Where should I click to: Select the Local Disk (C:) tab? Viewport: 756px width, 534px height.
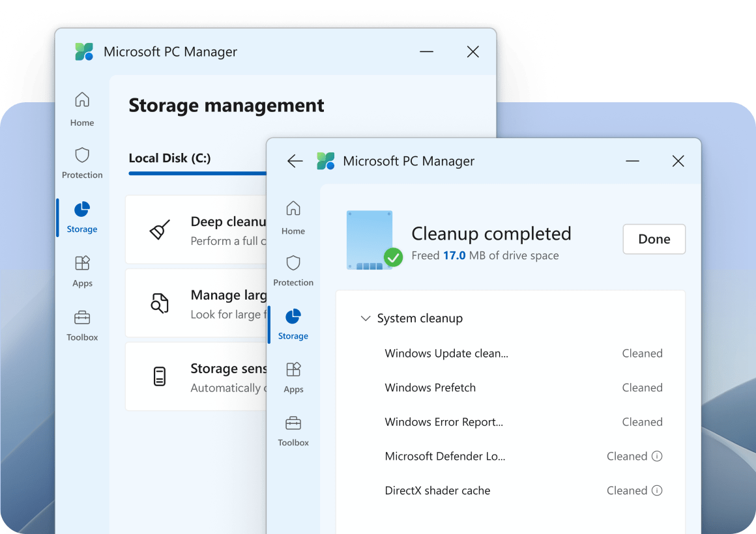[171, 158]
